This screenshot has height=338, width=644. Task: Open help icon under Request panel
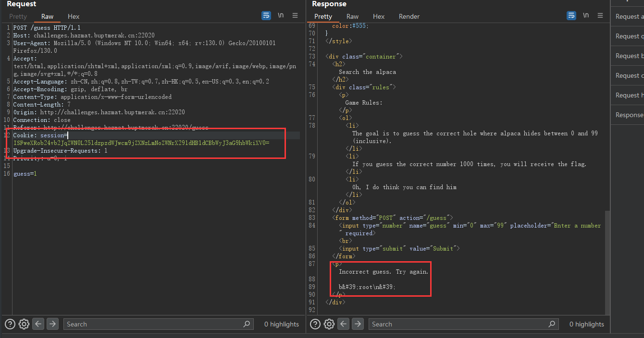10,324
